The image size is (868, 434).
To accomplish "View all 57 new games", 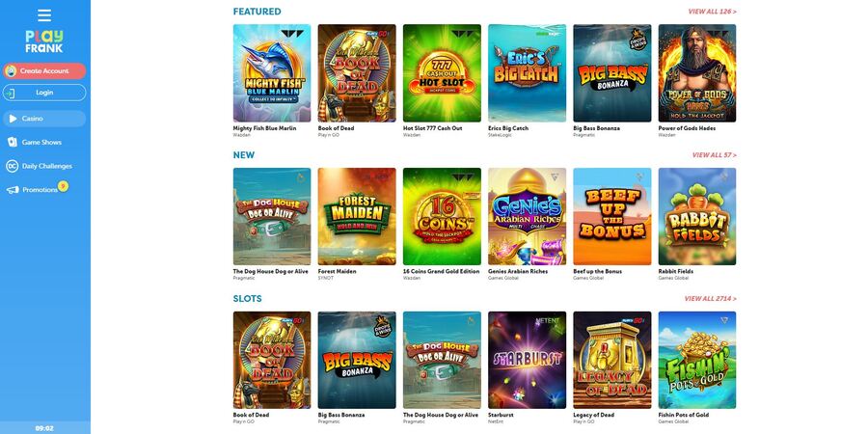I will pyautogui.click(x=714, y=155).
